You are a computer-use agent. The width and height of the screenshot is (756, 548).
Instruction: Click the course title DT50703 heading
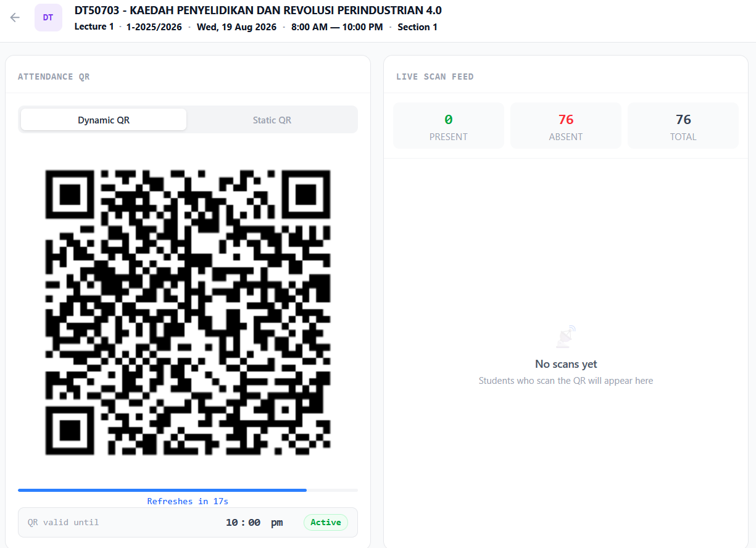tap(258, 10)
